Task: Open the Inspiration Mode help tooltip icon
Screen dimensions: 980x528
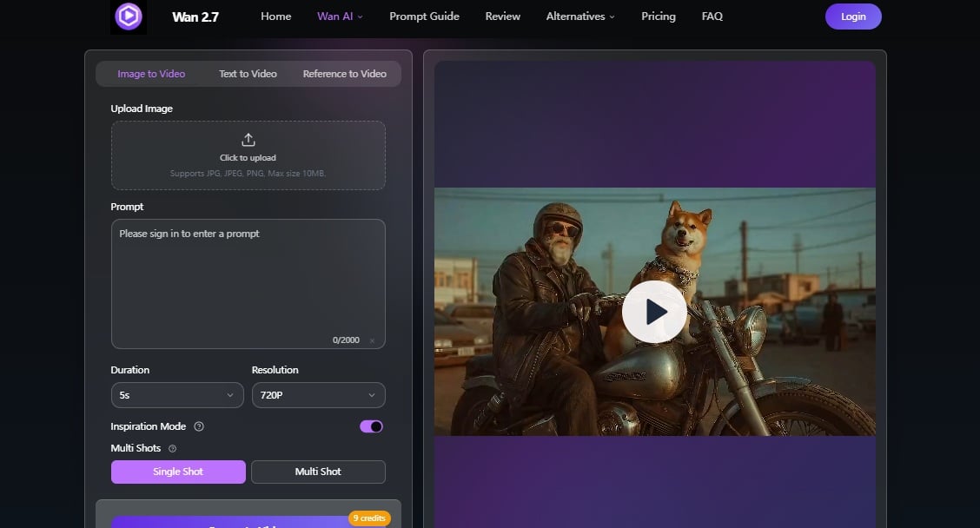Action: 200,426
